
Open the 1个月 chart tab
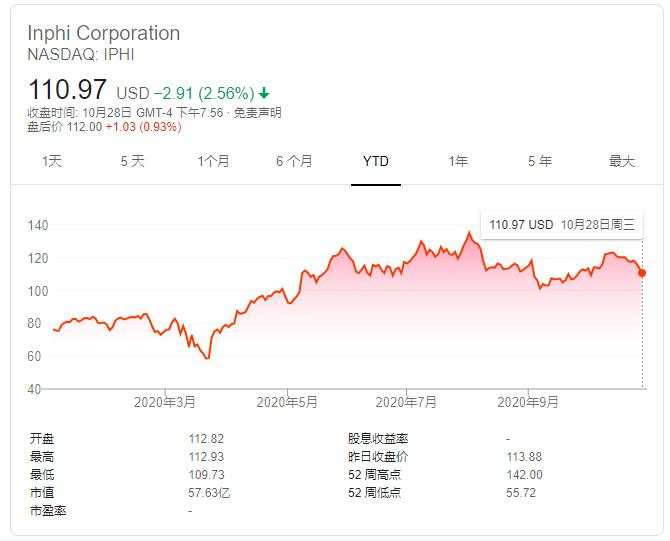point(213,161)
